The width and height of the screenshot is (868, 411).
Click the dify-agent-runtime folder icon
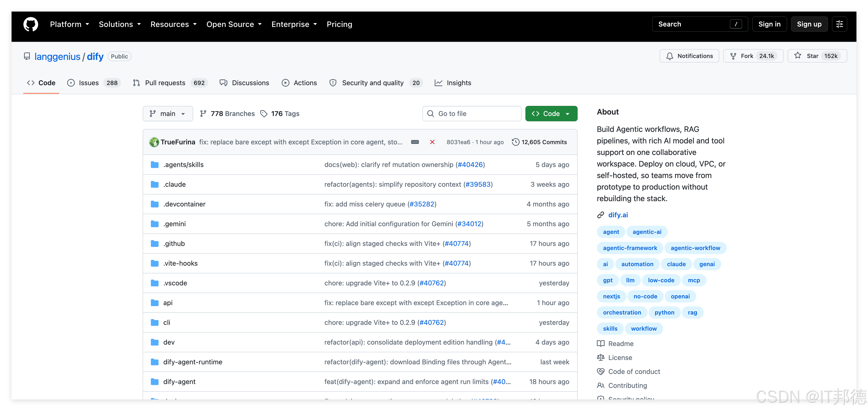pos(155,362)
